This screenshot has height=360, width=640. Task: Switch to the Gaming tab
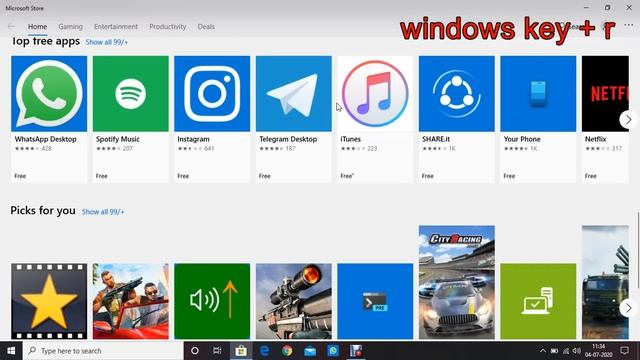click(x=71, y=27)
